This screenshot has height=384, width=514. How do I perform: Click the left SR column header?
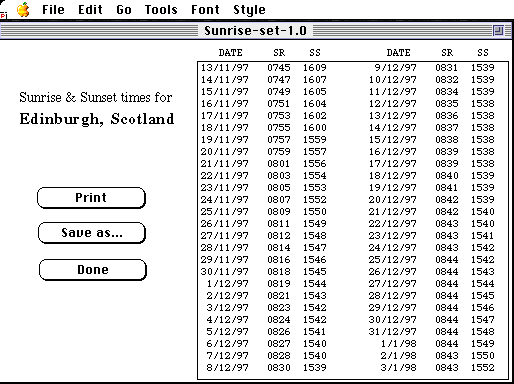tap(279, 53)
